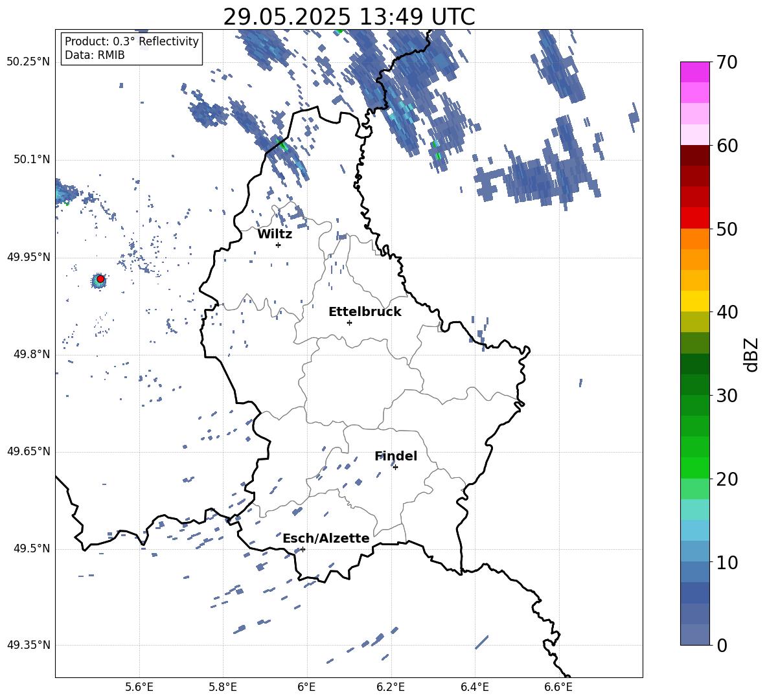
Task: Click the latitude label '49.65°N'
Action: click(29, 451)
